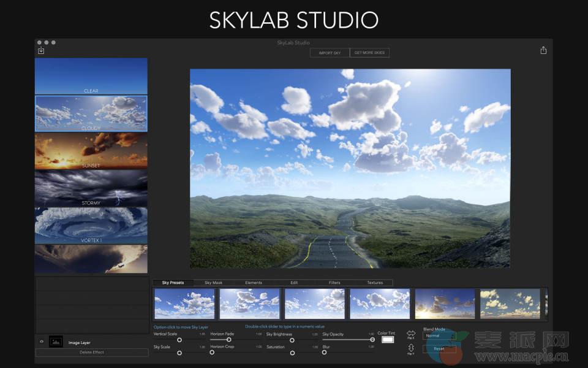588x368 pixels.
Task: Click the Import Sky button
Action: click(330, 53)
